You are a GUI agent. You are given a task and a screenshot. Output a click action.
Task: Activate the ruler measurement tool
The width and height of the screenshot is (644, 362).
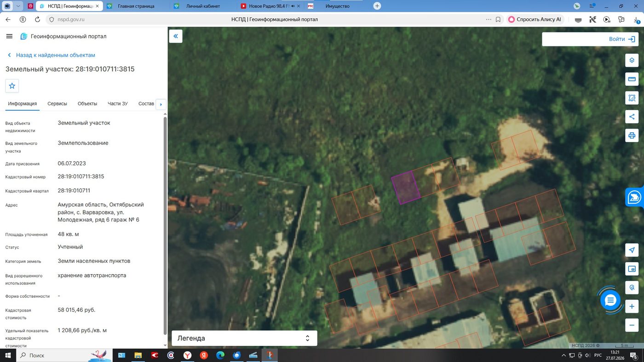click(632, 79)
